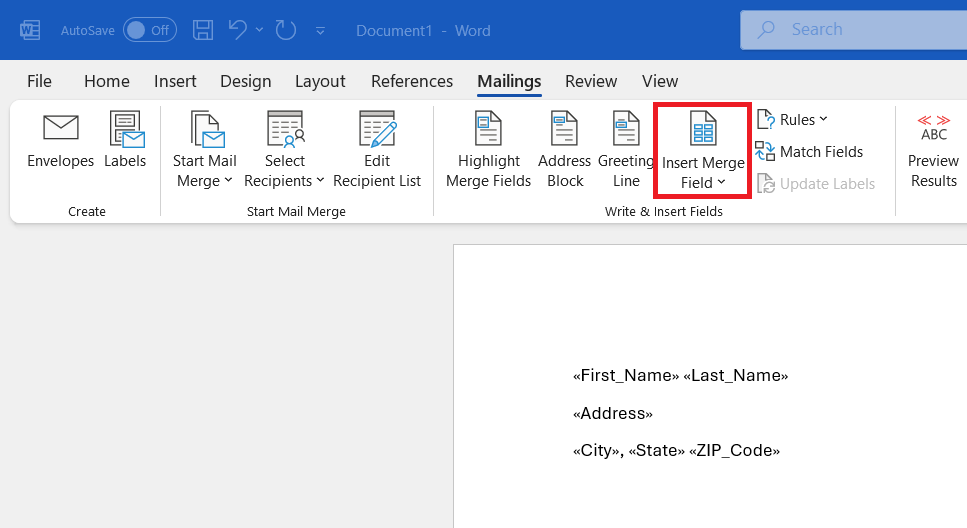Click the Undo arrow icon
The width and height of the screenshot is (967, 528).
click(x=237, y=30)
